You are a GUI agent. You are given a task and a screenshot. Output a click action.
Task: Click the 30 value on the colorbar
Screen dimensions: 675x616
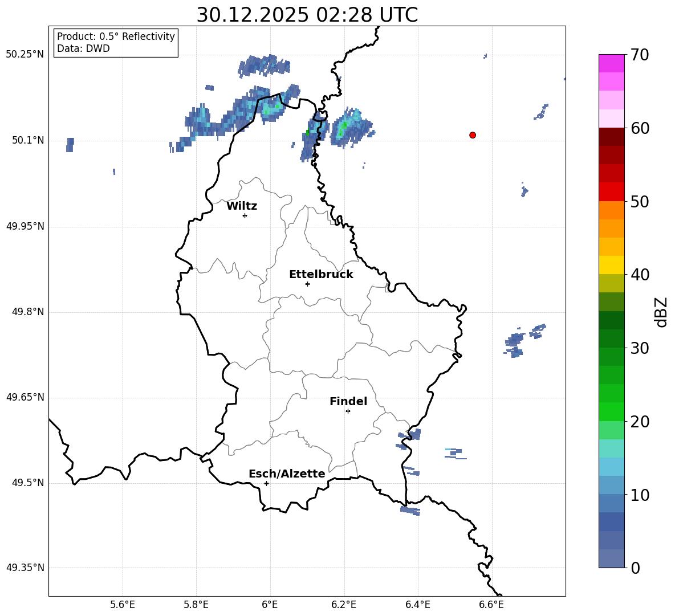[640, 348]
